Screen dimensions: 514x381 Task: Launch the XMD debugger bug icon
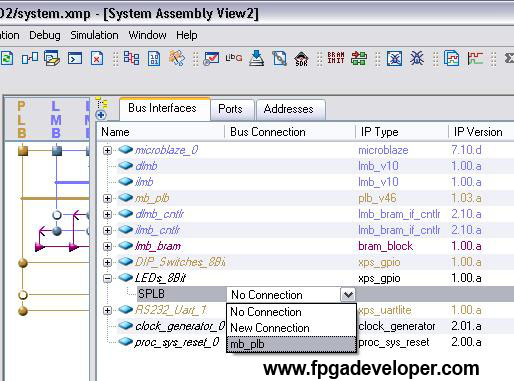417,58
